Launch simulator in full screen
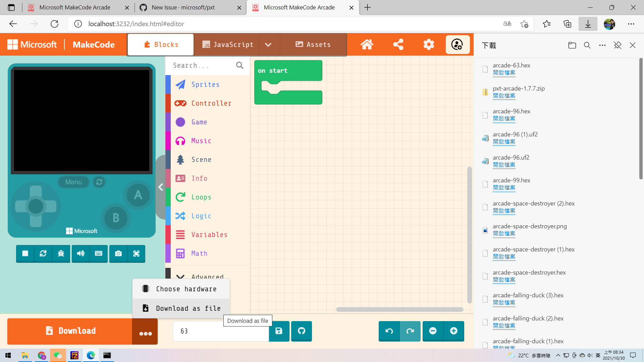Screen dimensions: 644x362 click(x=136, y=254)
